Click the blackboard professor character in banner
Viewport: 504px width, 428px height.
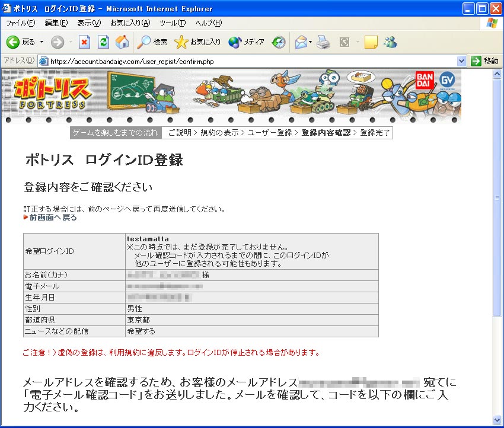point(164,98)
